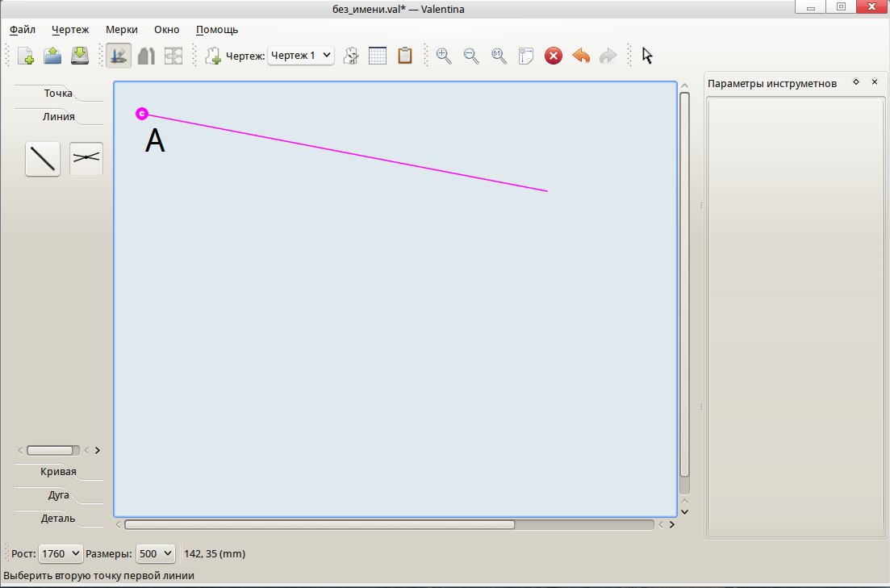
Task: Open the Чертеж menu
Action: click(70, 30)
